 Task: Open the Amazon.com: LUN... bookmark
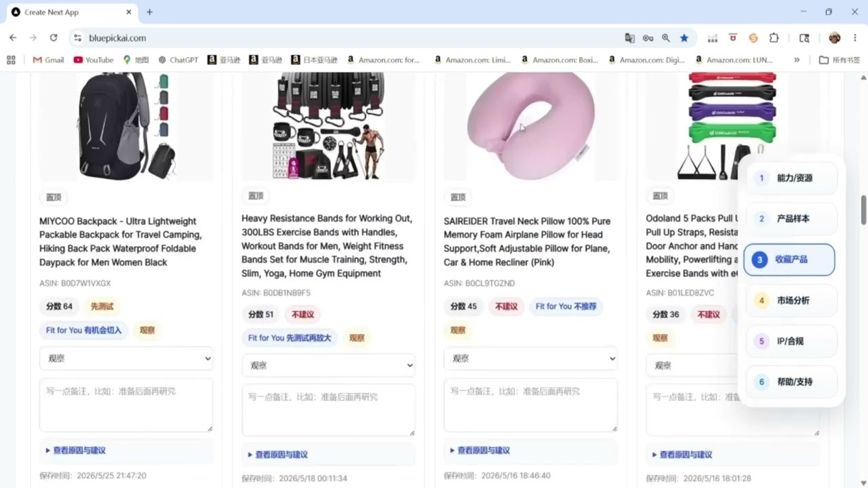click(x=734, y=60)
